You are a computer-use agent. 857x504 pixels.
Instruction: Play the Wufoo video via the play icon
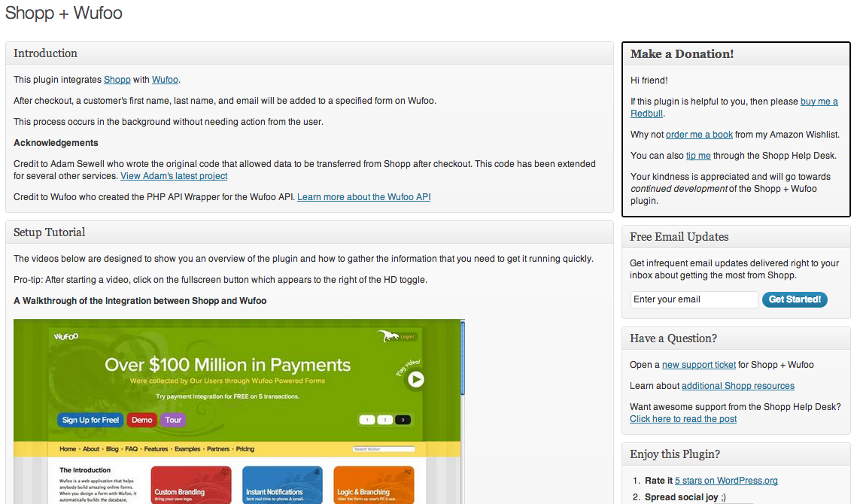(x=416, y=379)
